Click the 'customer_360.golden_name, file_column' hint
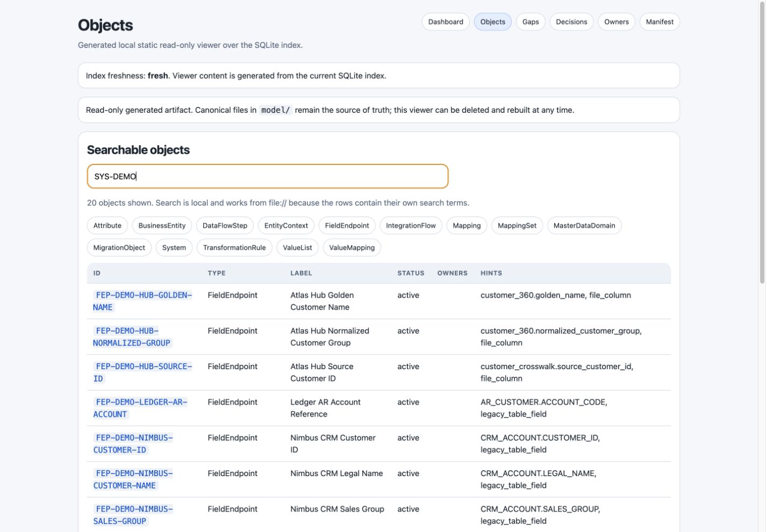 (556, 295)
